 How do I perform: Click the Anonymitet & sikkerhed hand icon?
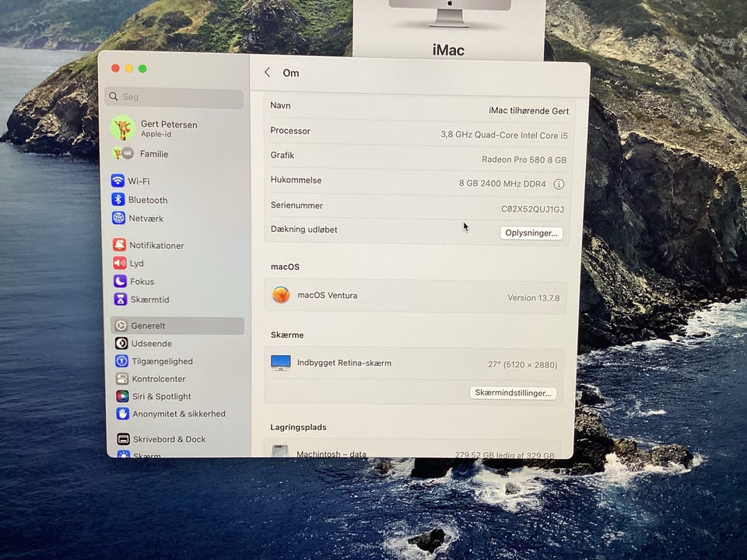(123, 413)
